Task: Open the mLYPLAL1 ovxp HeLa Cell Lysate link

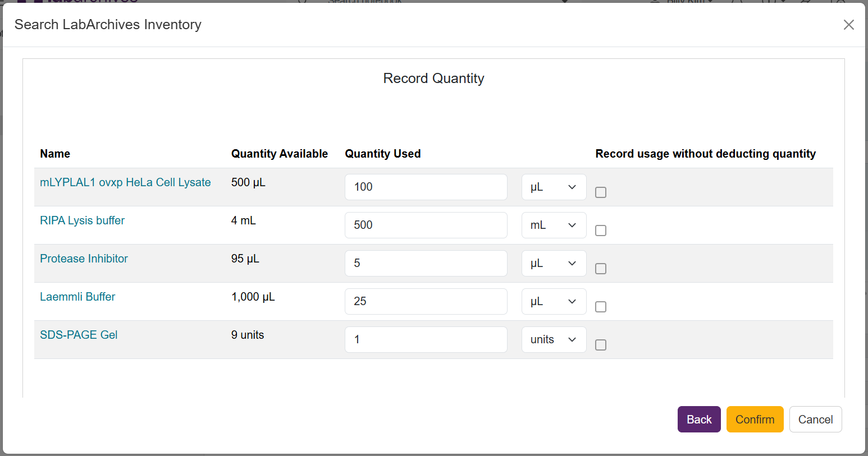Action: click(125, 182)
